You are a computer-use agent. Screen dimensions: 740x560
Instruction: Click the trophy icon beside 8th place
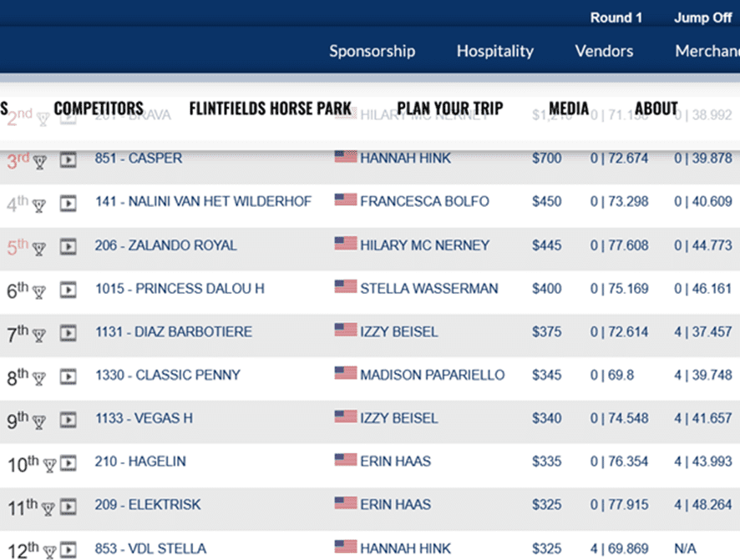tap(38, 379)
